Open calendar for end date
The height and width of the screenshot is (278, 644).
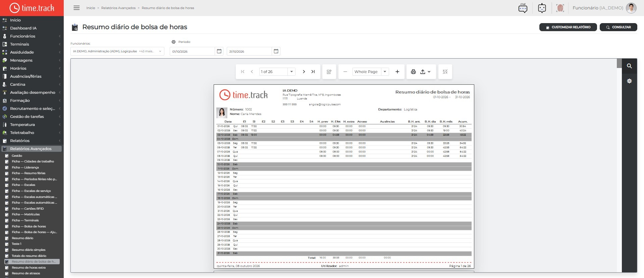tap(276, 51)
